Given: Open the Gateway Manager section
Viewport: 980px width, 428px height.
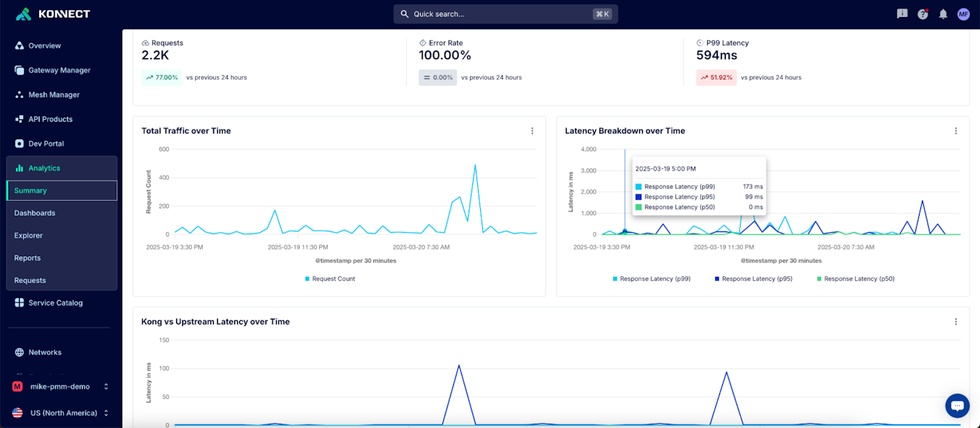Looking at the screenshot, I should point(60,70).
